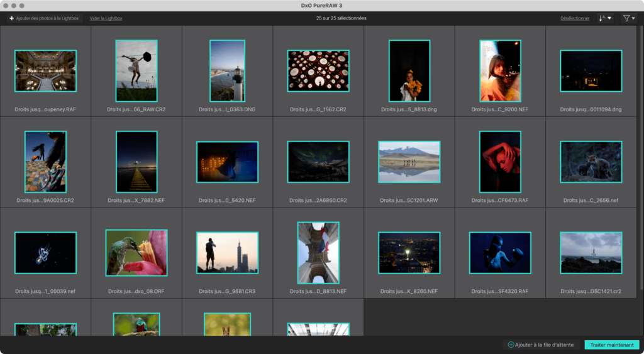Select the jumping dancer thumbnail 06_RAW.CR2
The height and width of the screenshot is (354, 644).
click(136, 71)
